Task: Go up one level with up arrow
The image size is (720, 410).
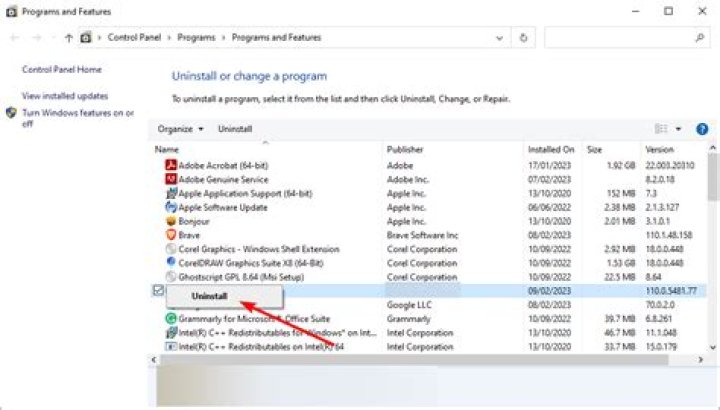Action: tap(69, 38)
